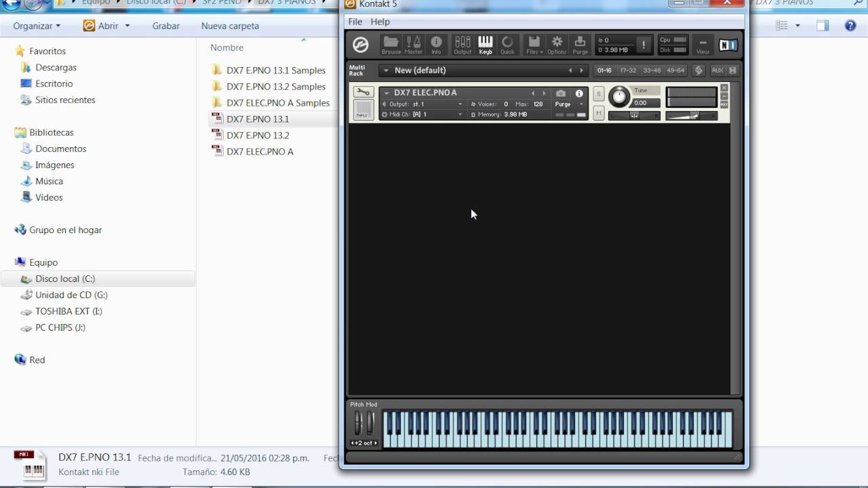The image size is (868, 488).
Task: Mute the DX7 ELEC.PNO A instrument
Action: pyautogui.click(x=599, y=113)
